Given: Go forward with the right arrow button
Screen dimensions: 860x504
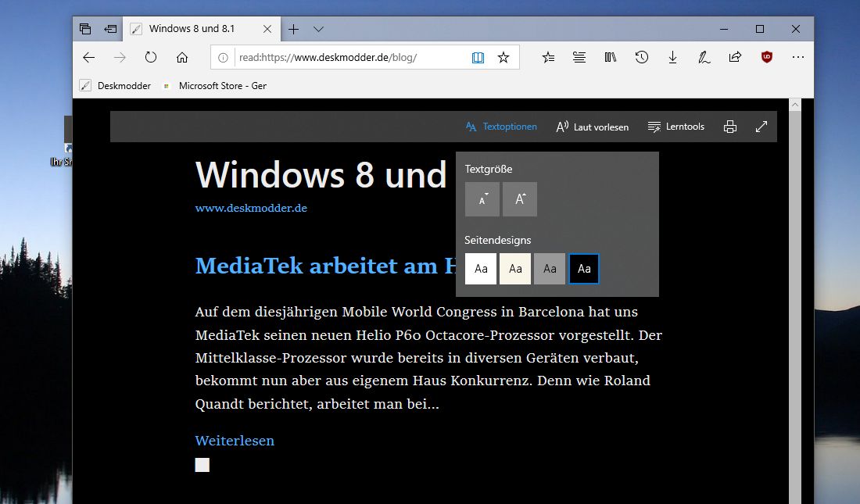Looking at the screenshot, I should pos(120,57).
